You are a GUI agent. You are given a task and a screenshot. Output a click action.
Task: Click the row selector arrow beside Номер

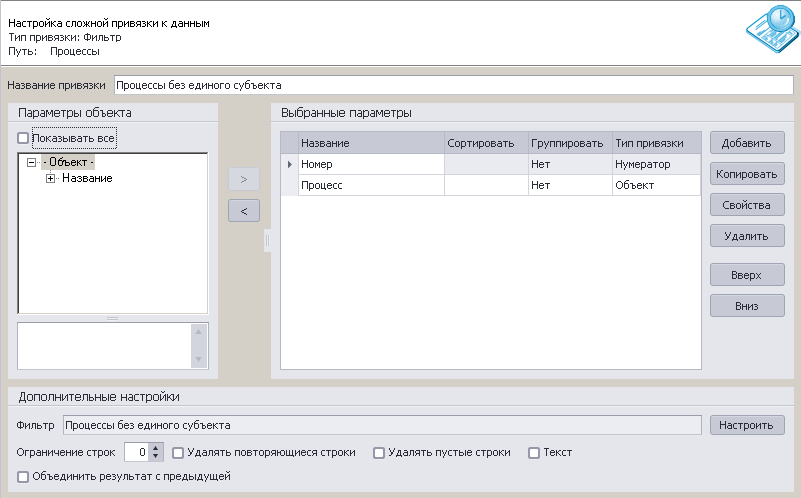click(290, 164)
